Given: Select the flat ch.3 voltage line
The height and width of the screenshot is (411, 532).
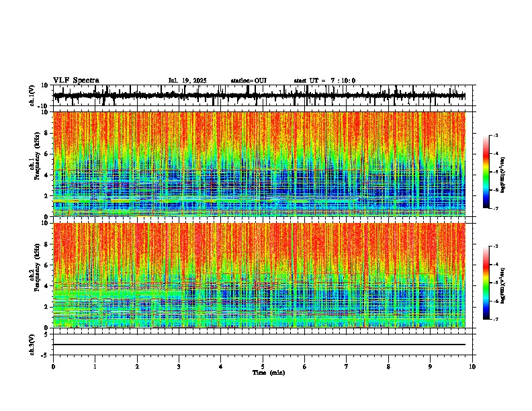Looking at the screenshot, I should pos(259,345).
